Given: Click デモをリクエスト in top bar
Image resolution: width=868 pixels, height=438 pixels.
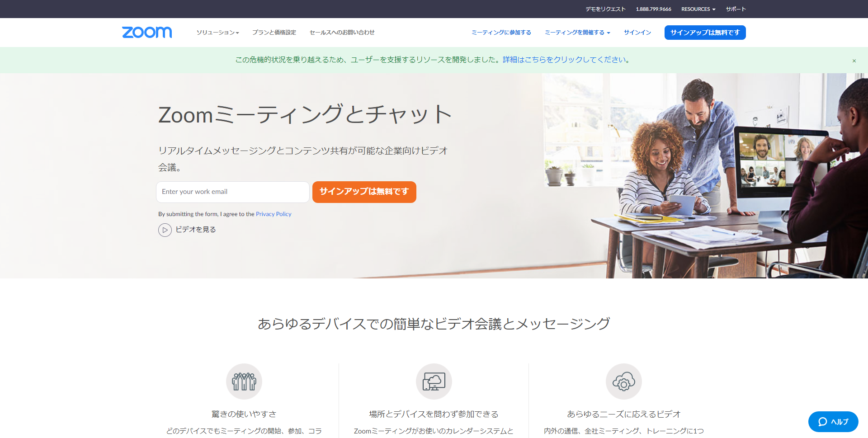Looking at the screenshot, I should click(x=606, y=9).
